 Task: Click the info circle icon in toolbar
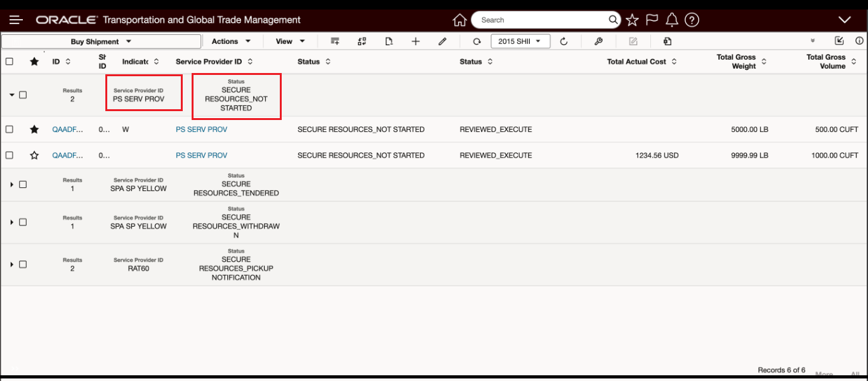pyautogui.click(x=860, y=41)
